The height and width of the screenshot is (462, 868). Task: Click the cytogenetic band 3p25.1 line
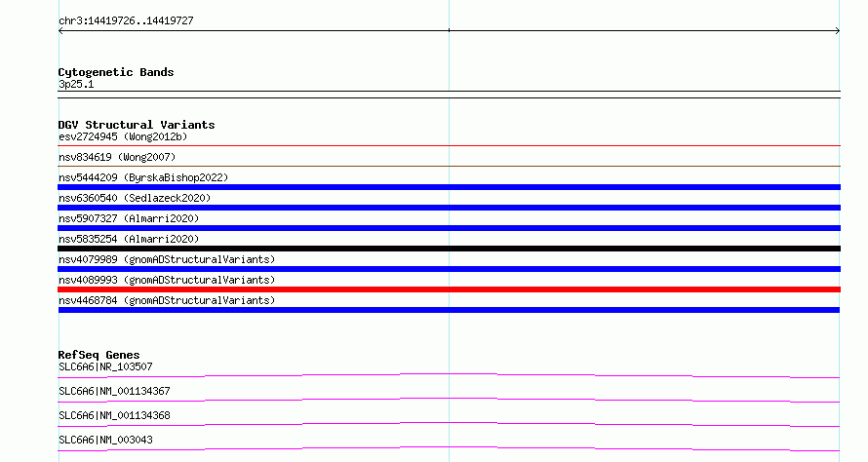(x=449, y=95)
